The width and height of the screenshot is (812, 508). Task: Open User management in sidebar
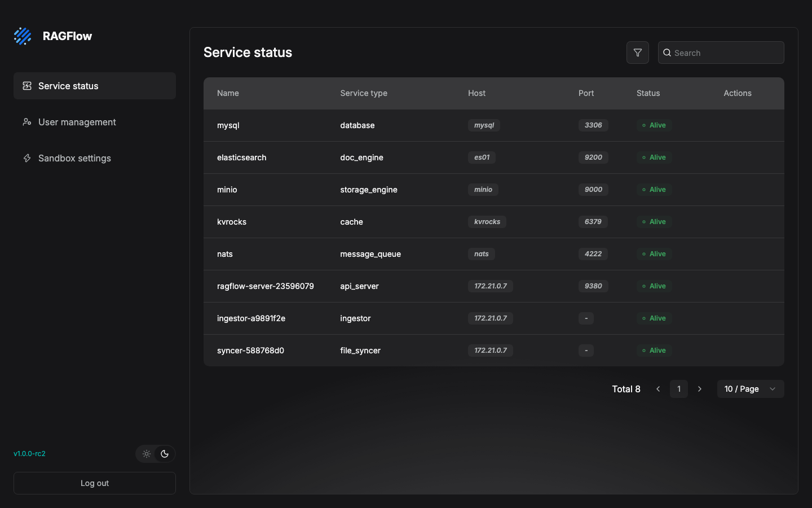[95, 122]
